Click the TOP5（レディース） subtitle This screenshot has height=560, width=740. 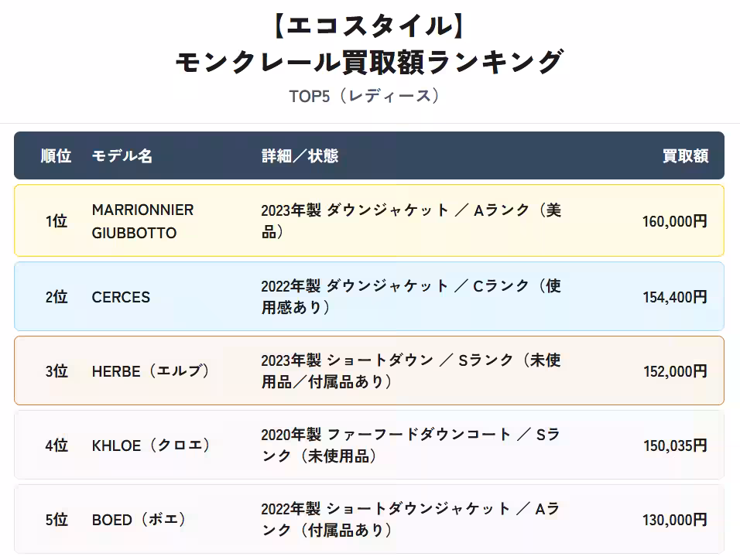click(x=369, y=97)
